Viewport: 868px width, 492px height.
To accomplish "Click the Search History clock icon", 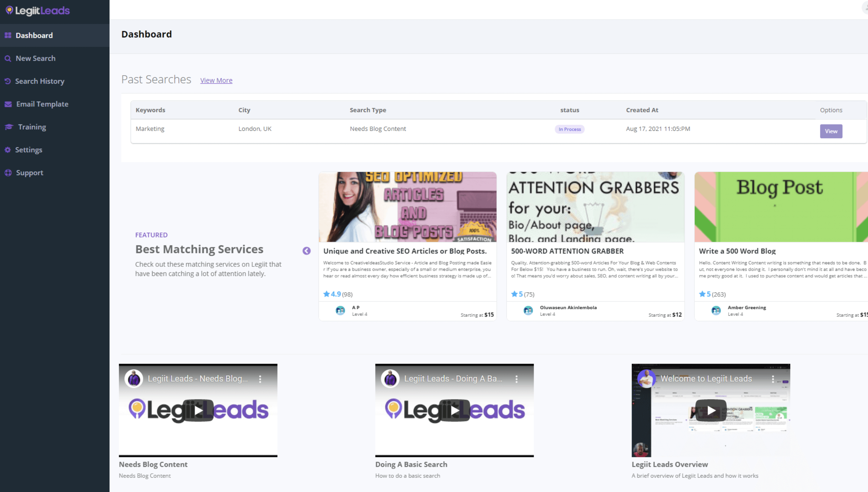I will coord(8,81).
